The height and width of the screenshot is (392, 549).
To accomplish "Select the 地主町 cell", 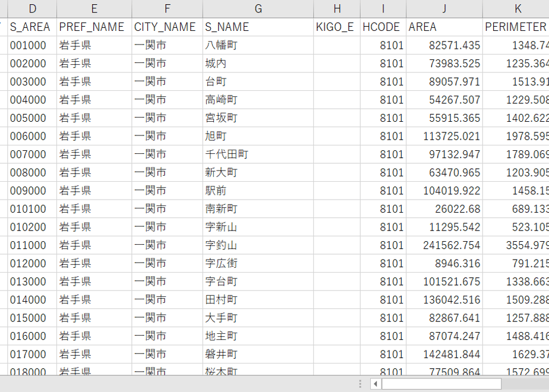I will 258,336.
